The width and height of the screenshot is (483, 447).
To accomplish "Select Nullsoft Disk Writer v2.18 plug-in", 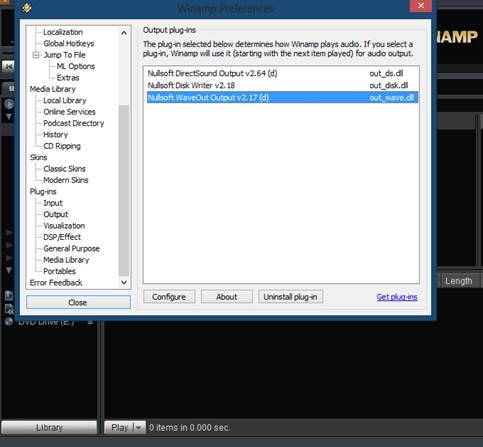I will pos(282,85).
